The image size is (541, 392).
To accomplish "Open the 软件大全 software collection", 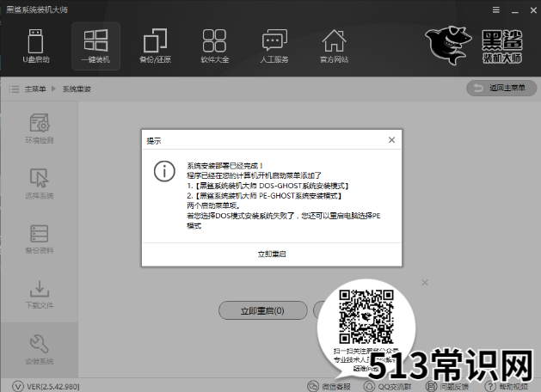I will click(215, 46).
